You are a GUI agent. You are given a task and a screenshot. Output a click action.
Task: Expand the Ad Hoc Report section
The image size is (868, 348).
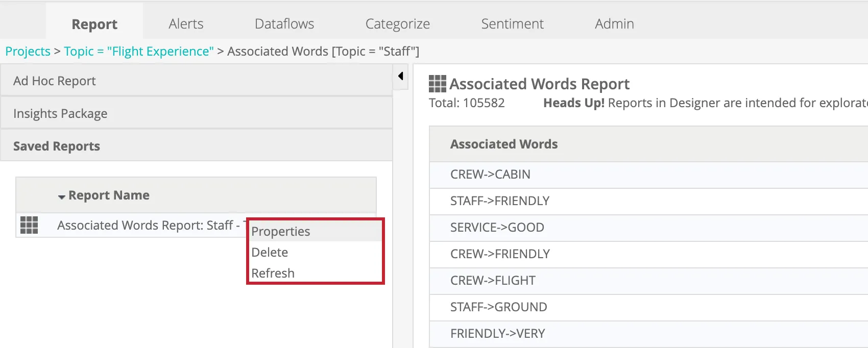(55, 81)
